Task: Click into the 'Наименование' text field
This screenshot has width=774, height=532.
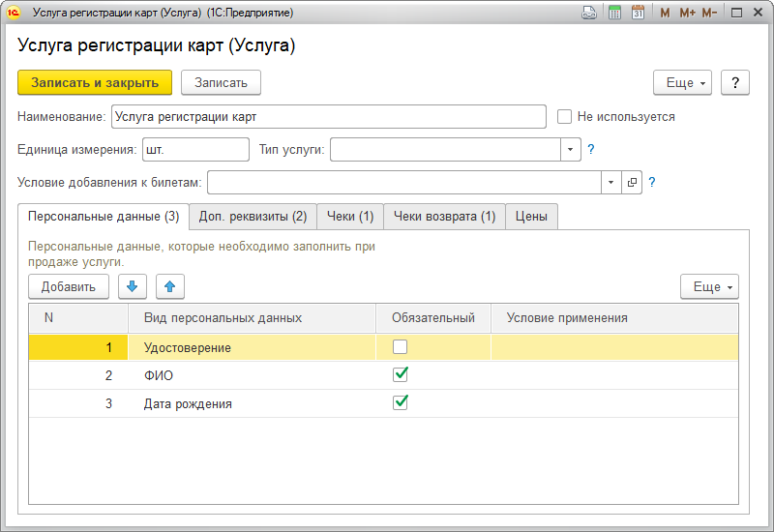Action: pyautogui.click(x=329, y=116)
